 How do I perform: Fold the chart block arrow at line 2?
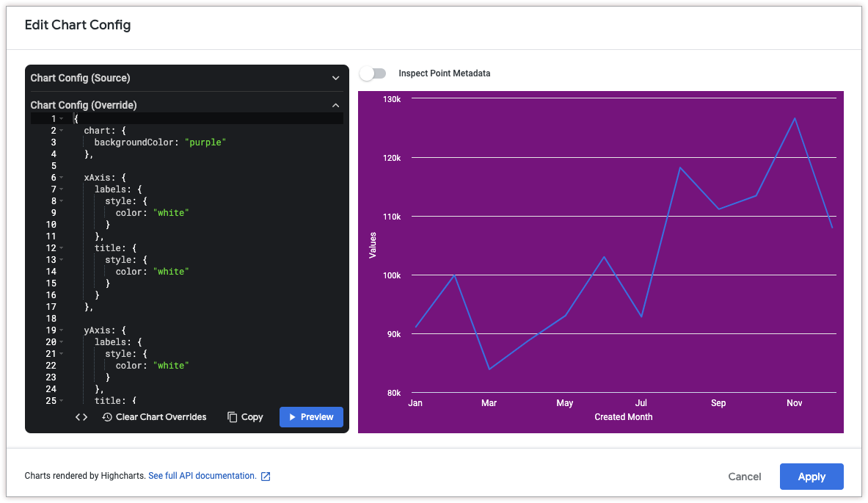click(62, 131)
